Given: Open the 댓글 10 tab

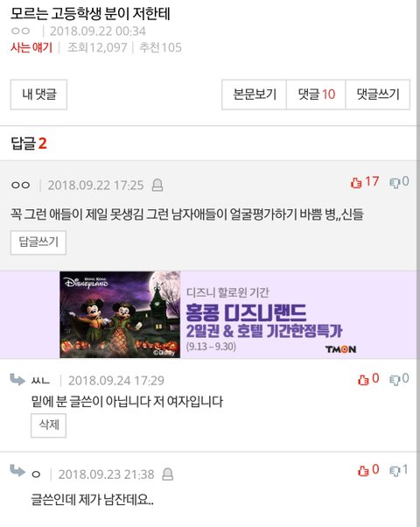Looking at the screenshot, I should [x=316, y=95].
